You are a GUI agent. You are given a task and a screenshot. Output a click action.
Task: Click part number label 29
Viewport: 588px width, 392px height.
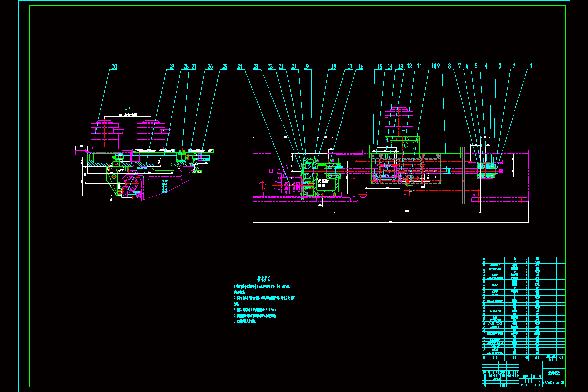(x=171, y=66)
